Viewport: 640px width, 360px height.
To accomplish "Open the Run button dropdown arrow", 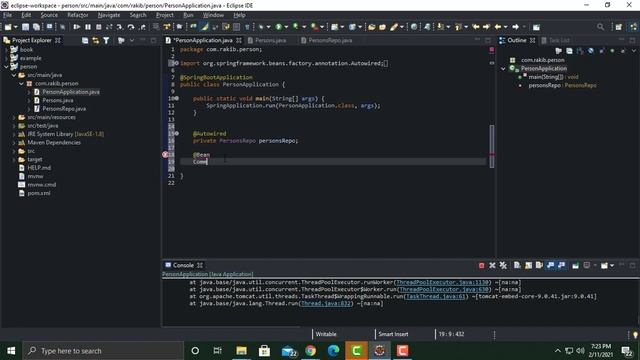I will point(286,27).
